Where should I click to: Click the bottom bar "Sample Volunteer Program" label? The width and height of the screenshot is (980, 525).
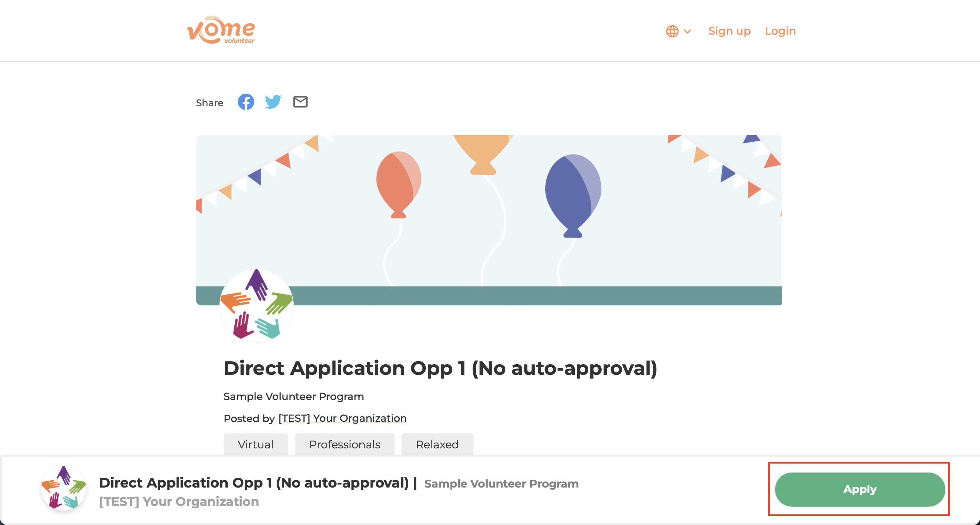pos(502,483)
